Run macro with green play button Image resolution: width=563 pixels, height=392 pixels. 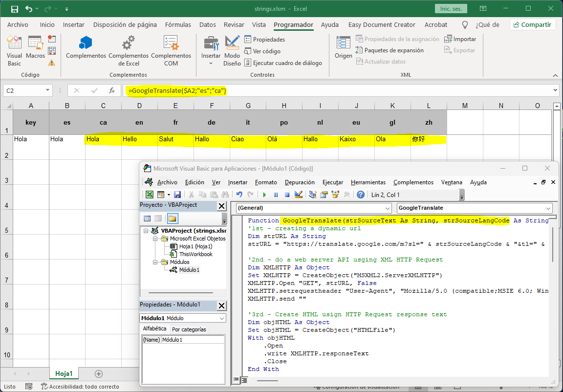264,195
